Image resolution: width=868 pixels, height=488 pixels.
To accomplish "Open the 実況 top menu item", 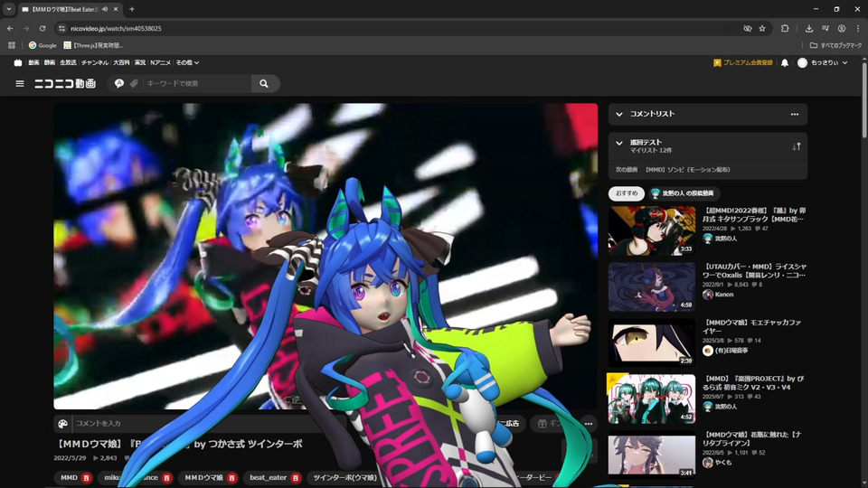I will click(x=140, y=62).
